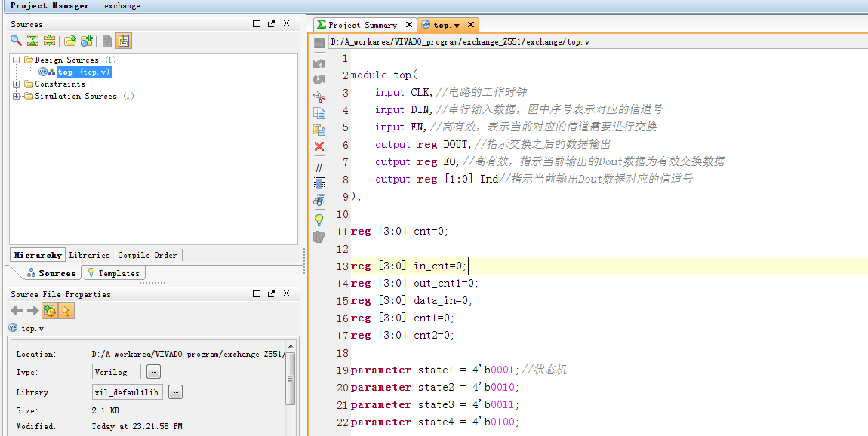
Task: Toggle the gear-icon button in Source File Properties
Action: pyautogui.click(x=49, y=311)
